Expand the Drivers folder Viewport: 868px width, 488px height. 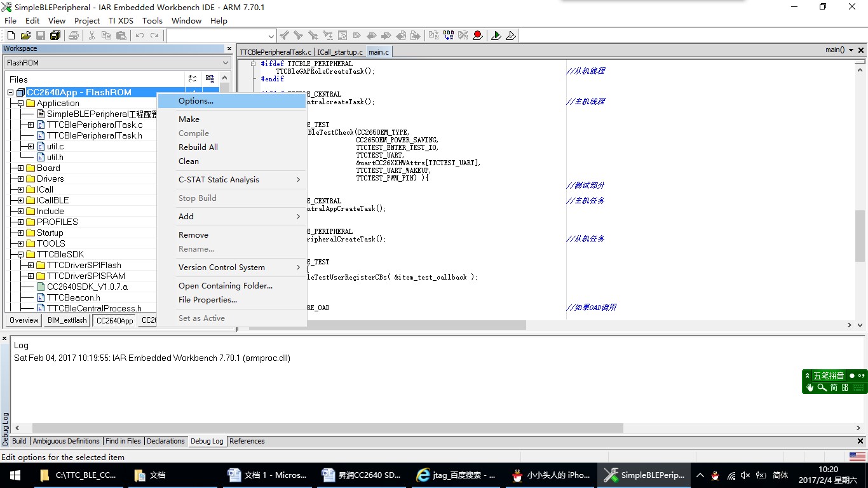(20, 179)
